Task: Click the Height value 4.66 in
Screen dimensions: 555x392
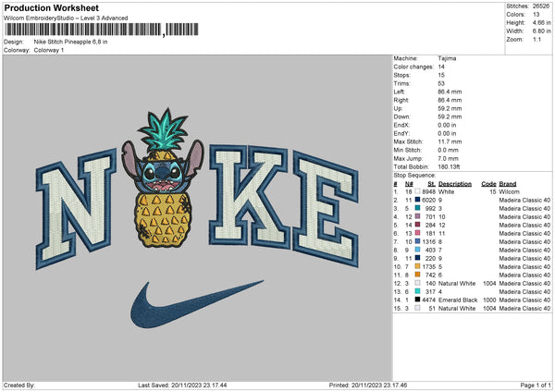Action: coord(541,22)
